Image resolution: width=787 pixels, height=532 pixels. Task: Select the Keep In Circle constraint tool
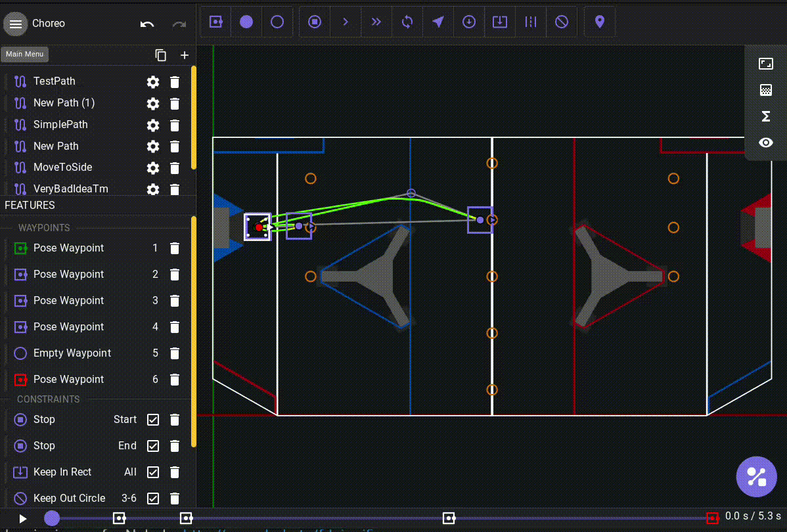(469, 22)
